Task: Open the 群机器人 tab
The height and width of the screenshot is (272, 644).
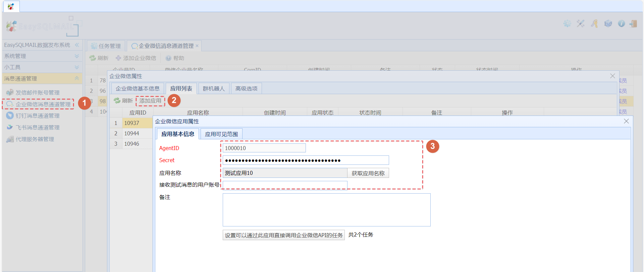Action: pos(214,88)
